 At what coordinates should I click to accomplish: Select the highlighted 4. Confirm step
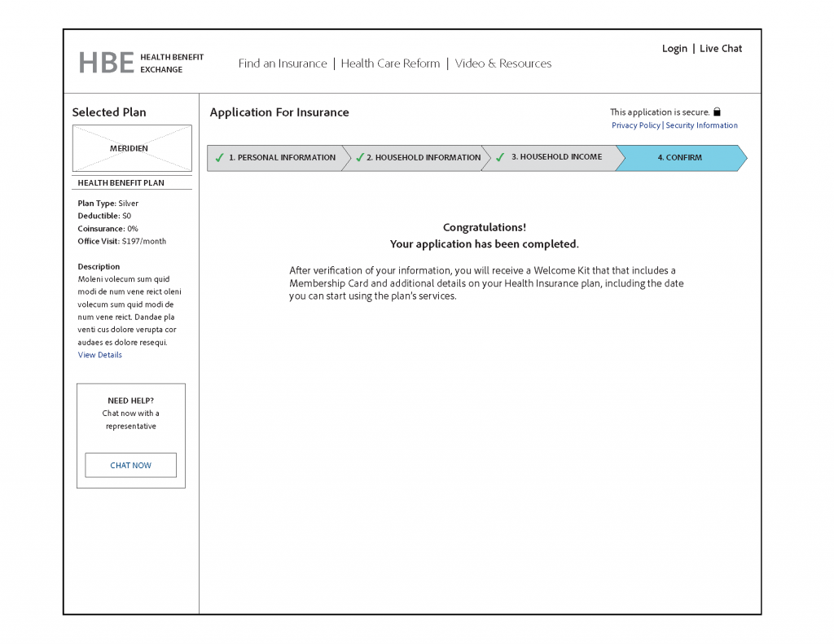679,158
